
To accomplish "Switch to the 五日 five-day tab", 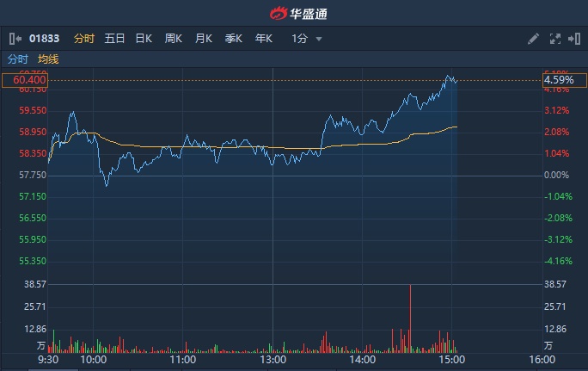I will click(x=114, y=39).
